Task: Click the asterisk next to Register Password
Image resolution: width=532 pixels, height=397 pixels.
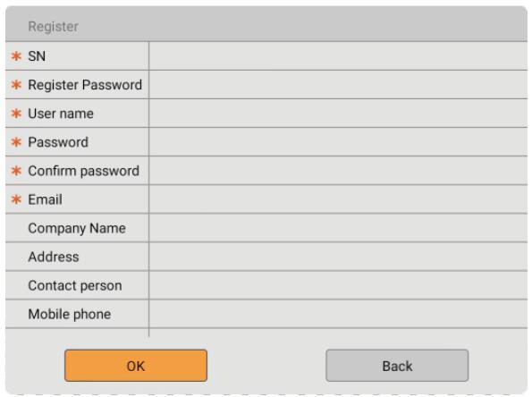Action: (16, 85)
